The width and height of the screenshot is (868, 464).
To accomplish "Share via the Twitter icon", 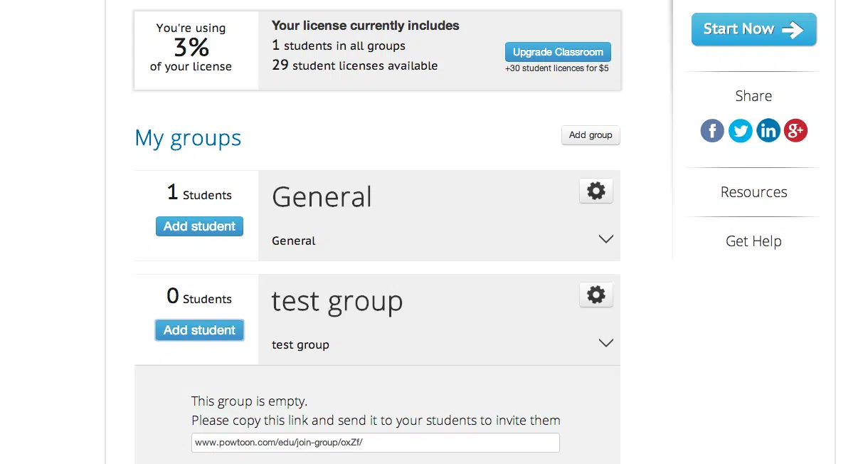I will [x=740, y=131].
